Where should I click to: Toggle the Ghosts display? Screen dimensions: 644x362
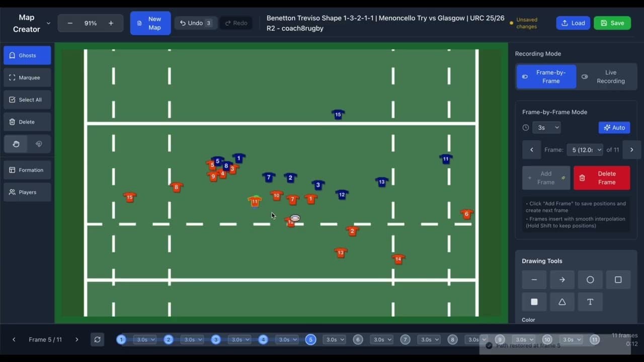[27, 55]
